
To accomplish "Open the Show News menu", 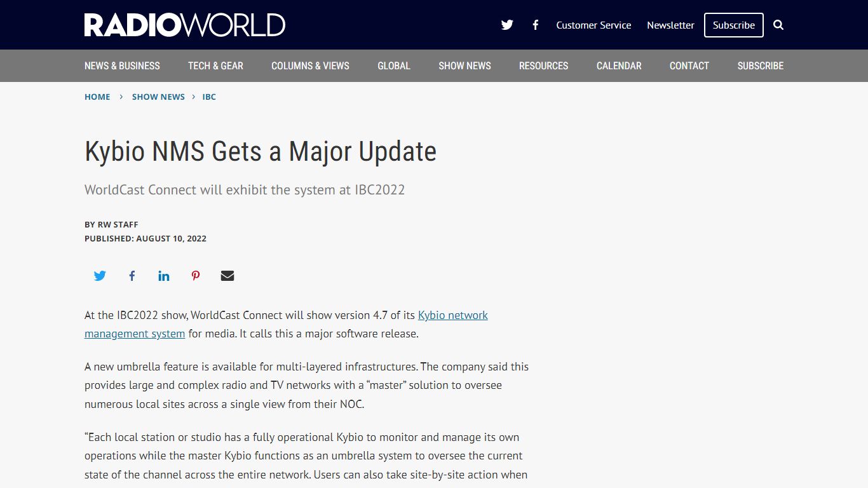I will tap(465, 65).
